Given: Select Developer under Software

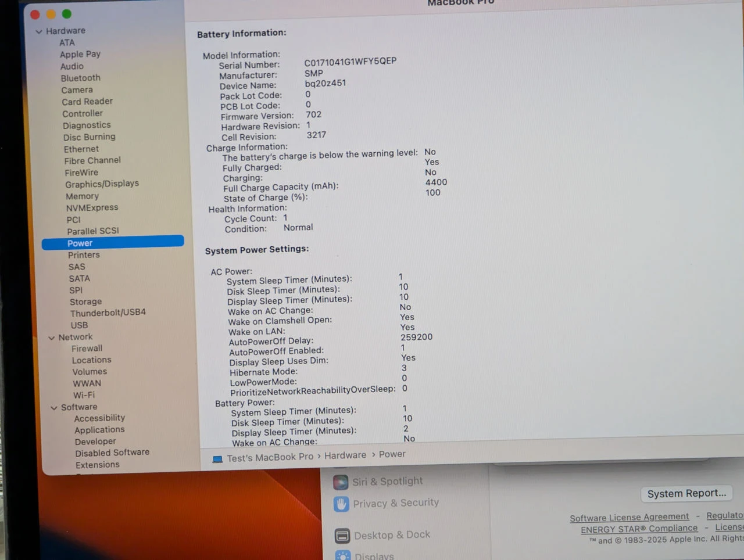Looking at the screenshot, I should [x=95, y=441].
